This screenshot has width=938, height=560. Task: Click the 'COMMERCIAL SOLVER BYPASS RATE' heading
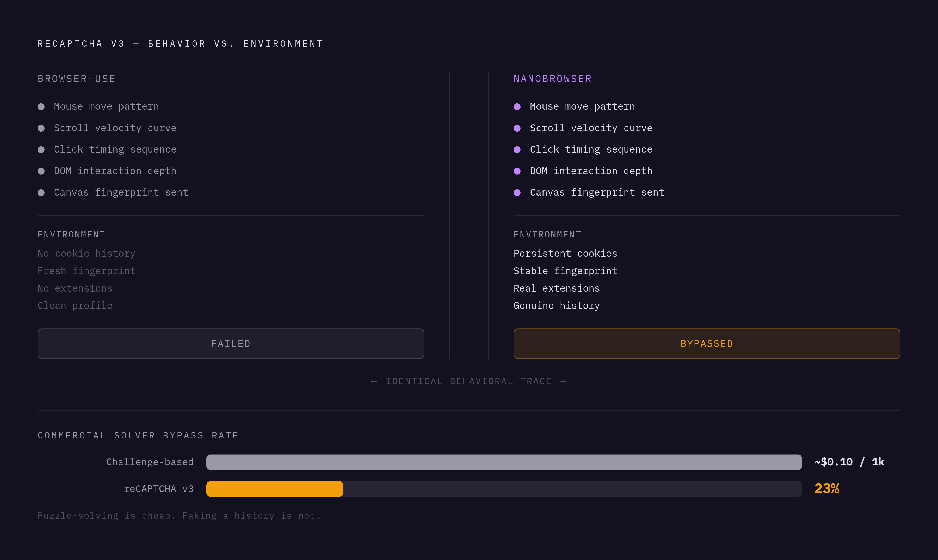138,436
